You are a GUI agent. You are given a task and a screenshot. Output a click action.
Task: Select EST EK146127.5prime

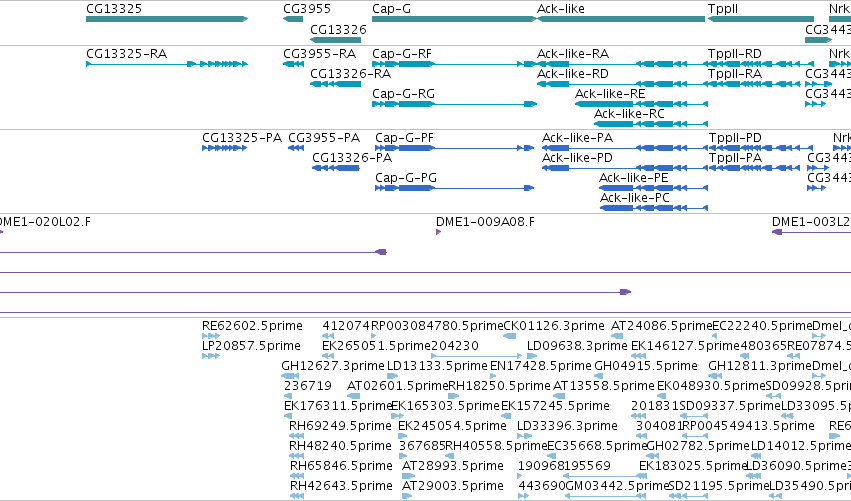[x=685, y=346]
